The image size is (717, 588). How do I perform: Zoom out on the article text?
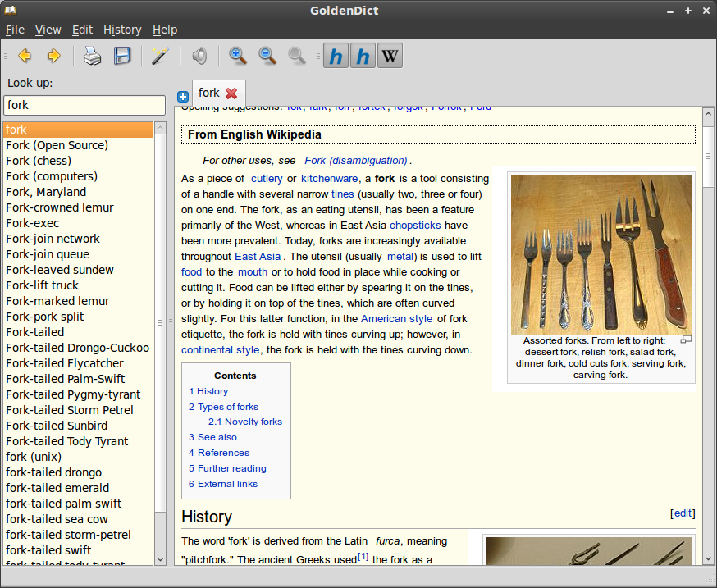pyautogui.click(x=267, y=56)
